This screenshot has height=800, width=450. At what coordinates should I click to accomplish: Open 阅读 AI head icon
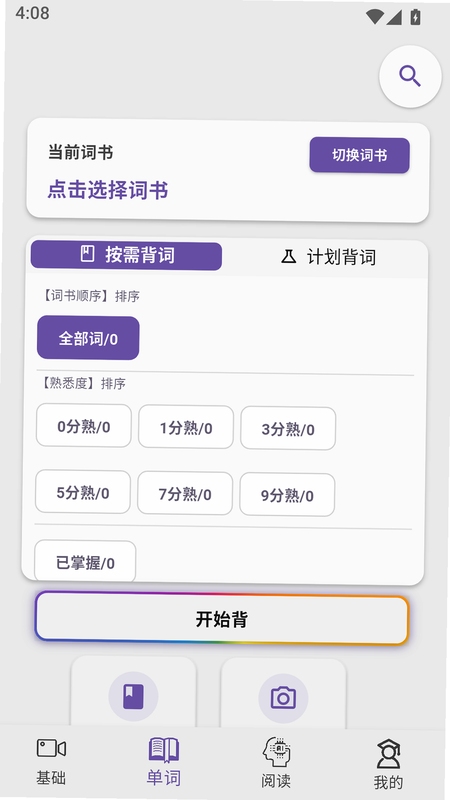click(276, 752)
